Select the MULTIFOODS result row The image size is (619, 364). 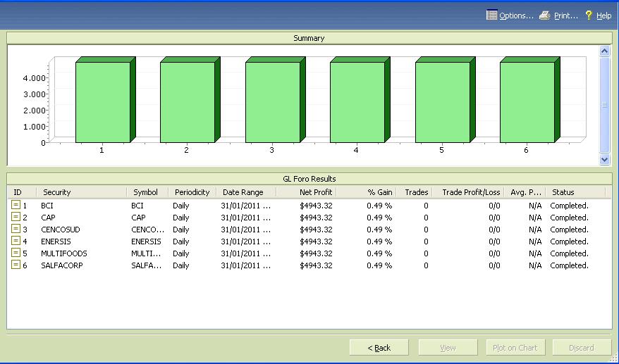64,253
